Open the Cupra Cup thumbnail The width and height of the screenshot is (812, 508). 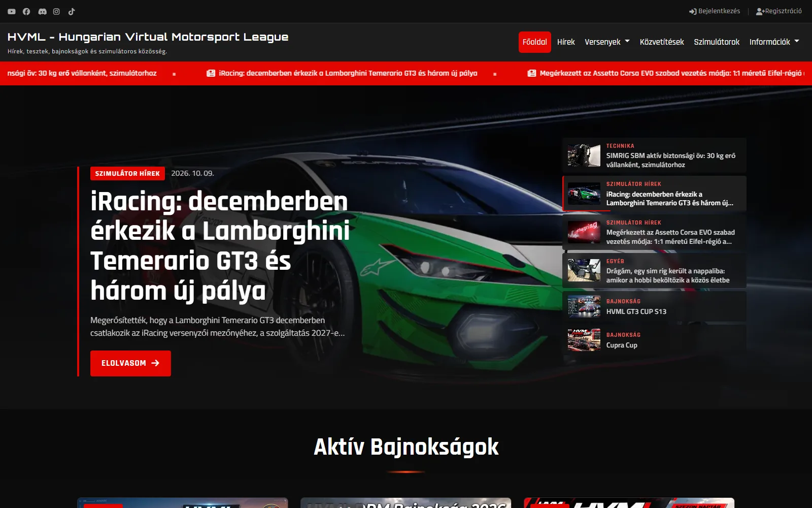[x=584, y=340]
